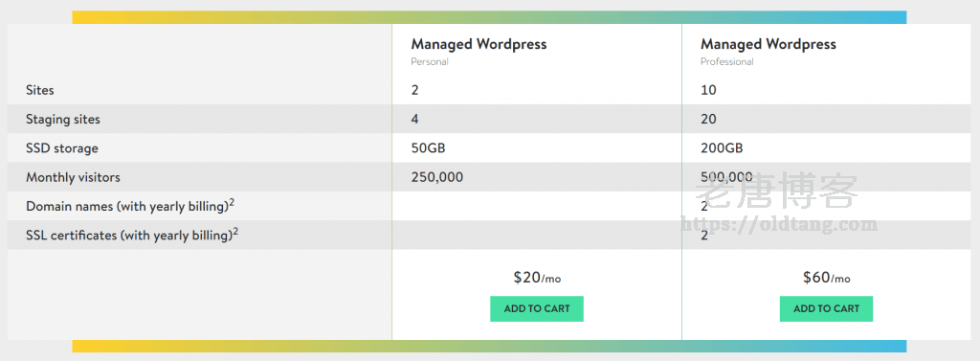This screenshot has height=361, width=980.
Task: Click the Personal plan subtitle
Action: pos(430,61)
